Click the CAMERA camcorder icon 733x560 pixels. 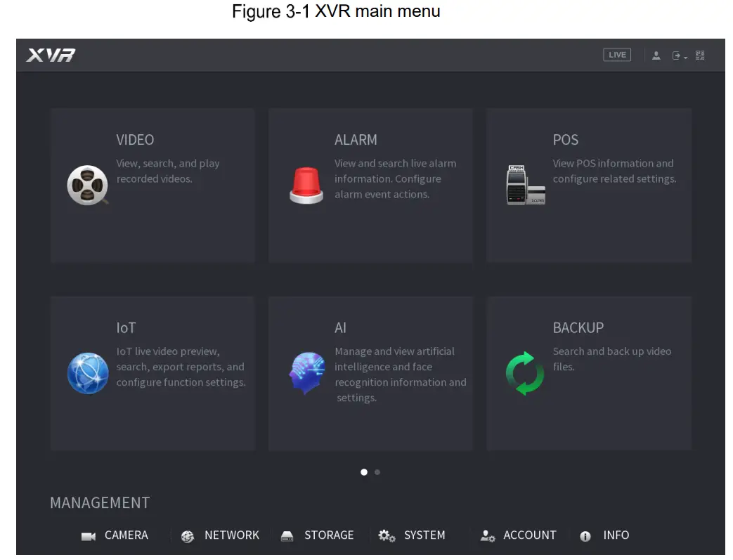[x=89, y=536]
